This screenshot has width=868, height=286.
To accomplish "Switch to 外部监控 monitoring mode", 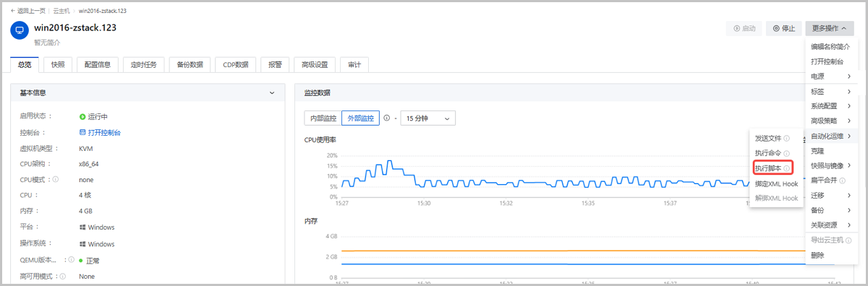I will click(x=360, y=118).
